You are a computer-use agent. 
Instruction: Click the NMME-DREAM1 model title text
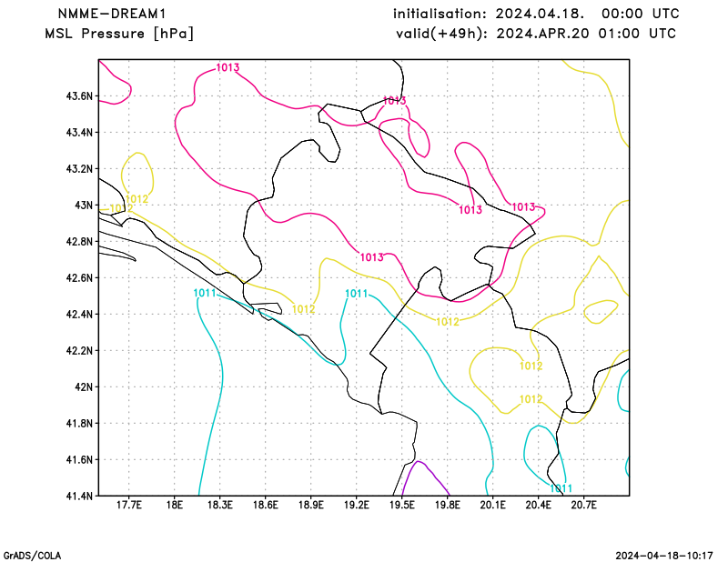click(x=112, y=14)
